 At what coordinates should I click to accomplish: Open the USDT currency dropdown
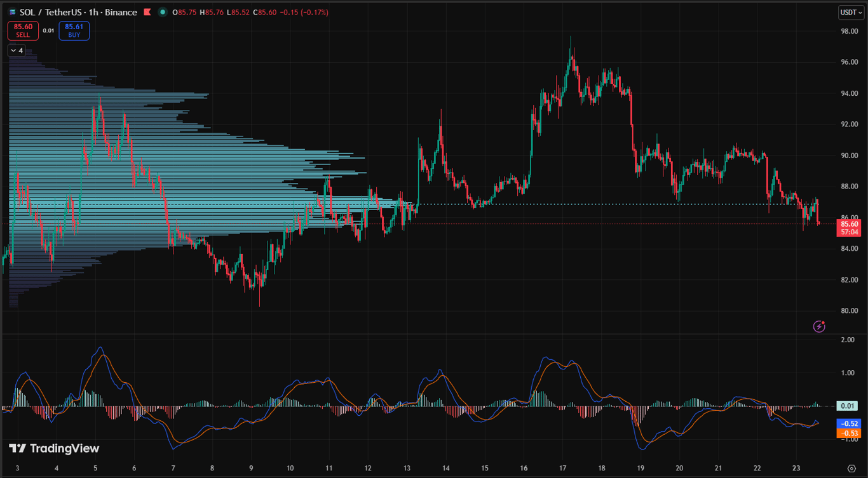coord(851,12)
